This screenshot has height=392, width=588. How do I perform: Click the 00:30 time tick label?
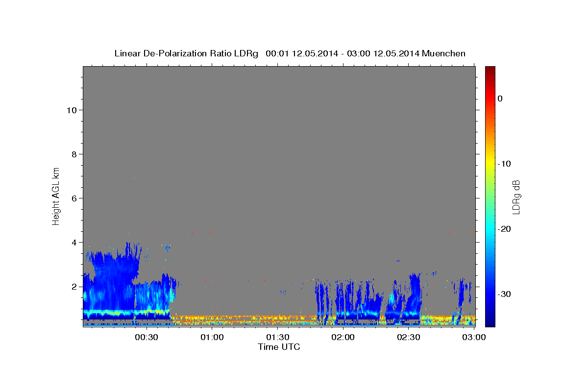coord(146,337)
